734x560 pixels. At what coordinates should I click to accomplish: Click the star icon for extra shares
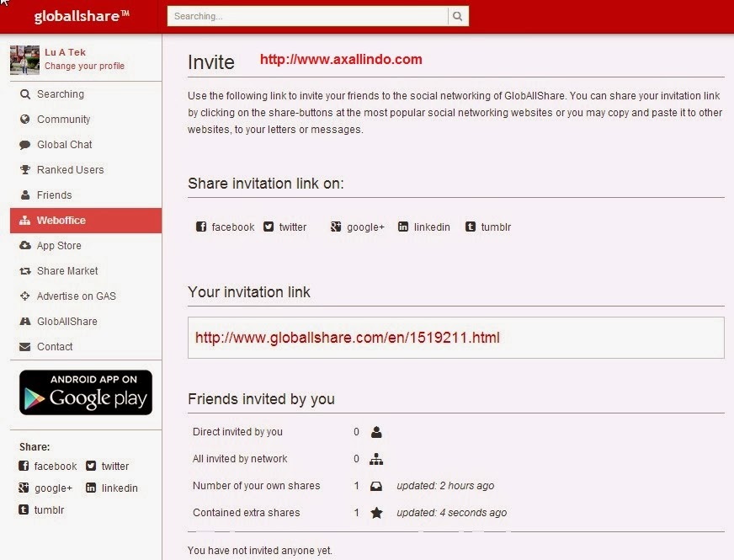pos(376,513)
